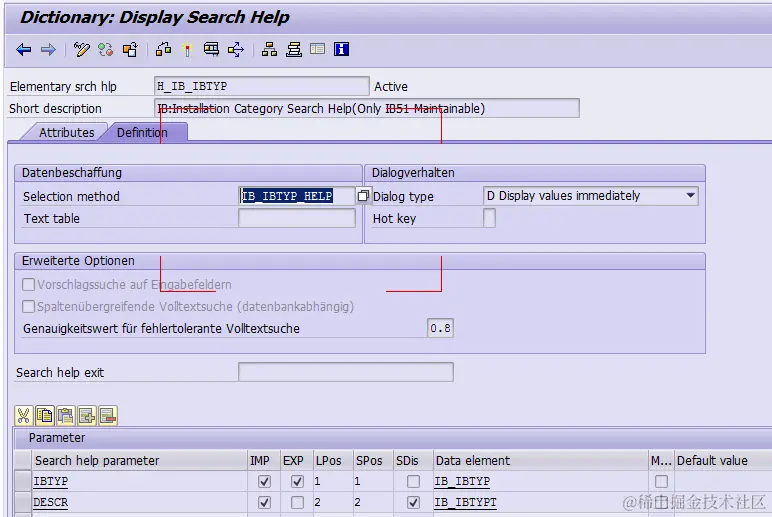The height and width of the screenshot is (517, 772).
Task: Go forward with the right arrow icon
Action: [48, 50]
